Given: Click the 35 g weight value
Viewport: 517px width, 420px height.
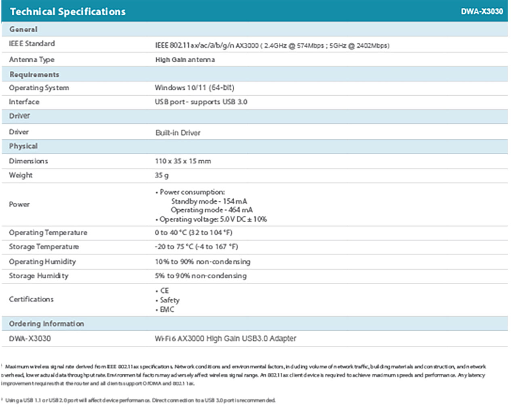Looking at the screenshot, I should point(162,175).
